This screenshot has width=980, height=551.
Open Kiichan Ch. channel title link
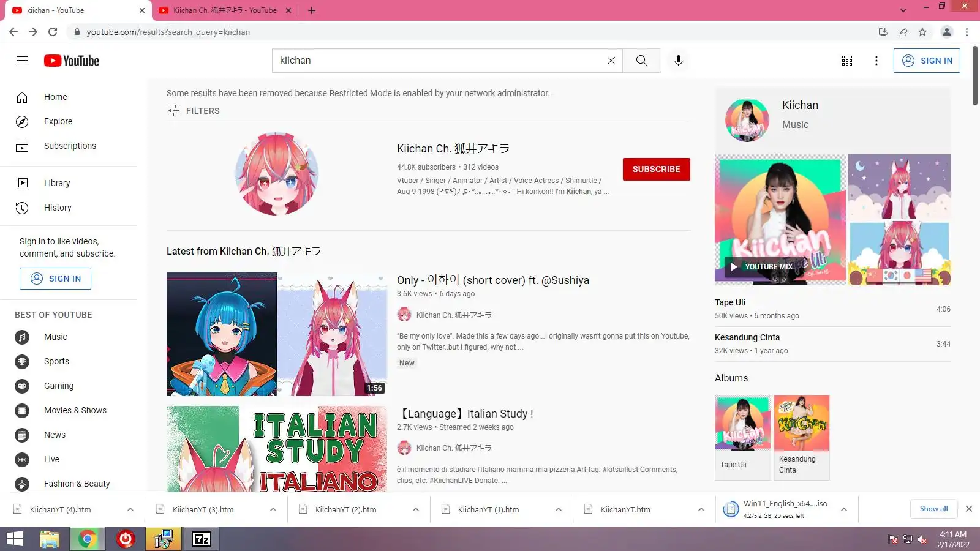coord(453,149)
